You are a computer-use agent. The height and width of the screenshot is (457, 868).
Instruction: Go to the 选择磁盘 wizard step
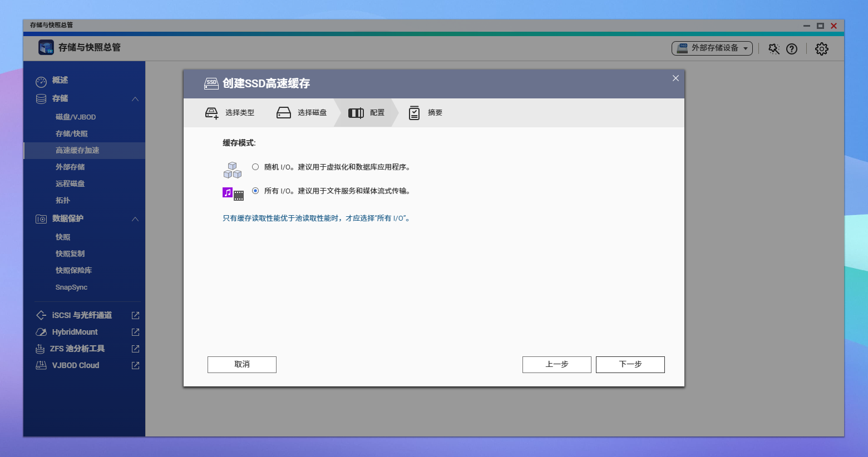click(302, 113)
